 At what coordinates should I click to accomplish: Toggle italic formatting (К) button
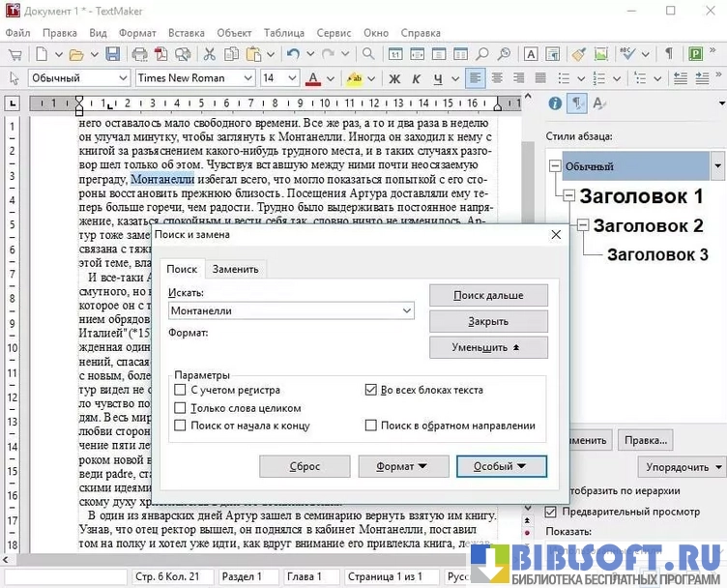(x=417, y=78)
